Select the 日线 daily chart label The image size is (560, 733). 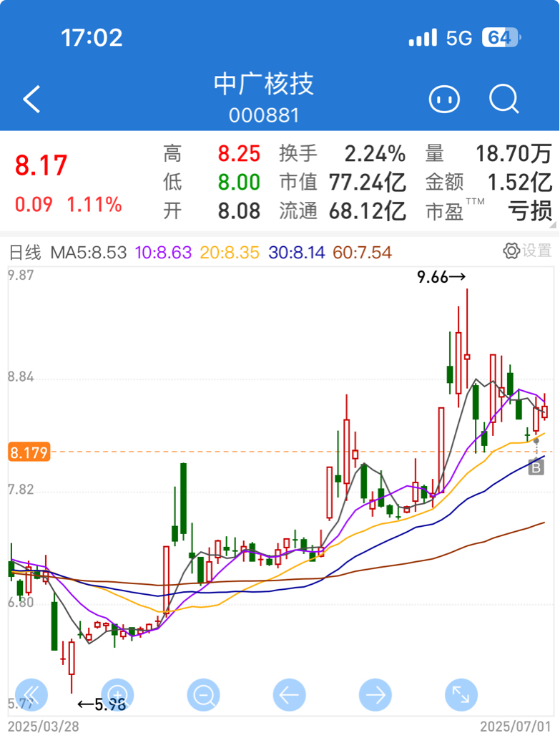(x=25, y=253)
